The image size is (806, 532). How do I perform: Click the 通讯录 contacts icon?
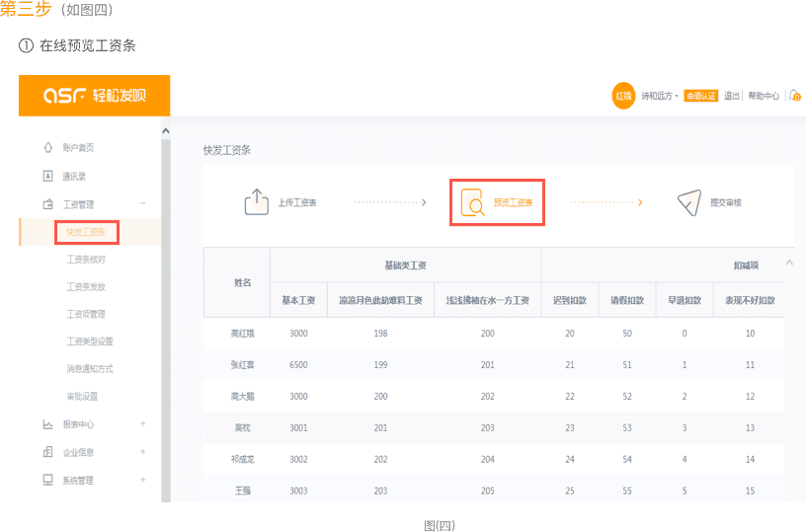click(x=47, y=176)
